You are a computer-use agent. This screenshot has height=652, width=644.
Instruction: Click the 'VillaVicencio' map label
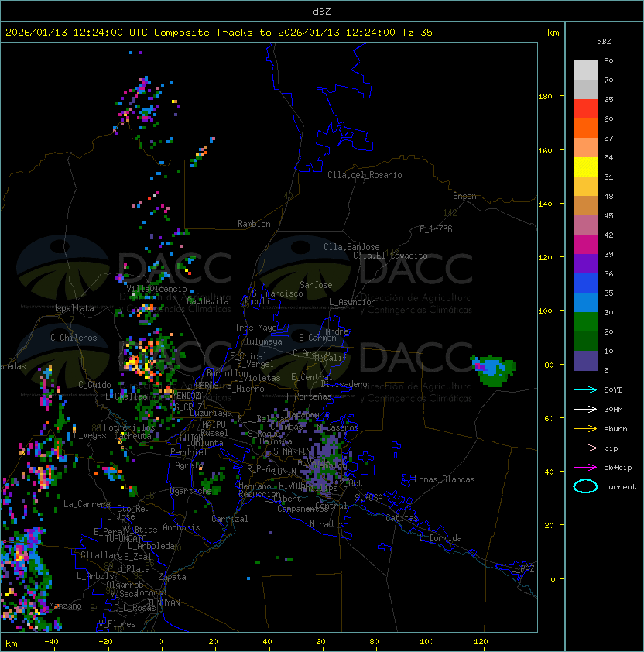(156, 289)
